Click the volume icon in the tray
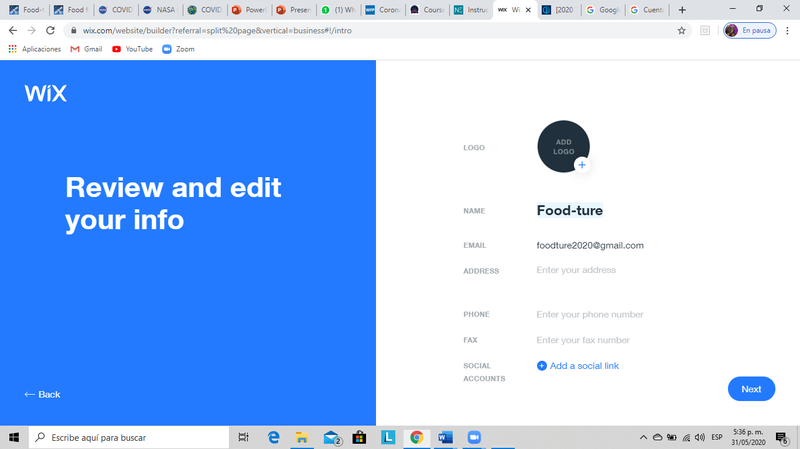 click(x=699, y=437)
